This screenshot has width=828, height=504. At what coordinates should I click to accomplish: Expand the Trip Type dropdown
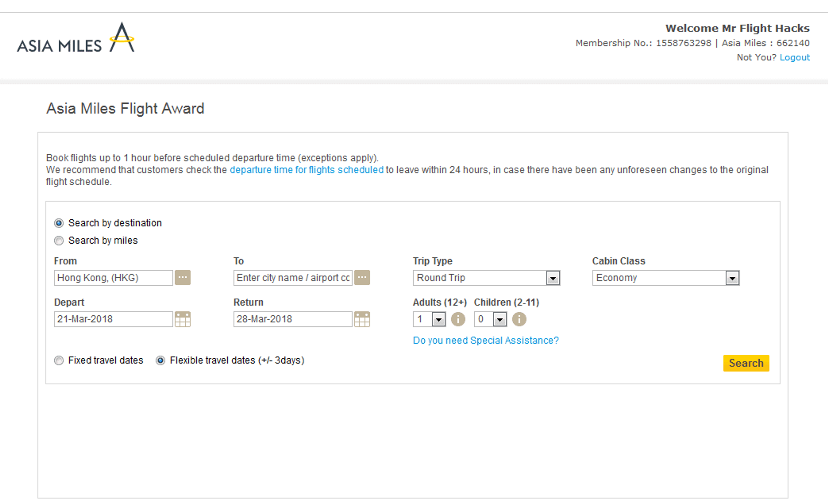553,278
